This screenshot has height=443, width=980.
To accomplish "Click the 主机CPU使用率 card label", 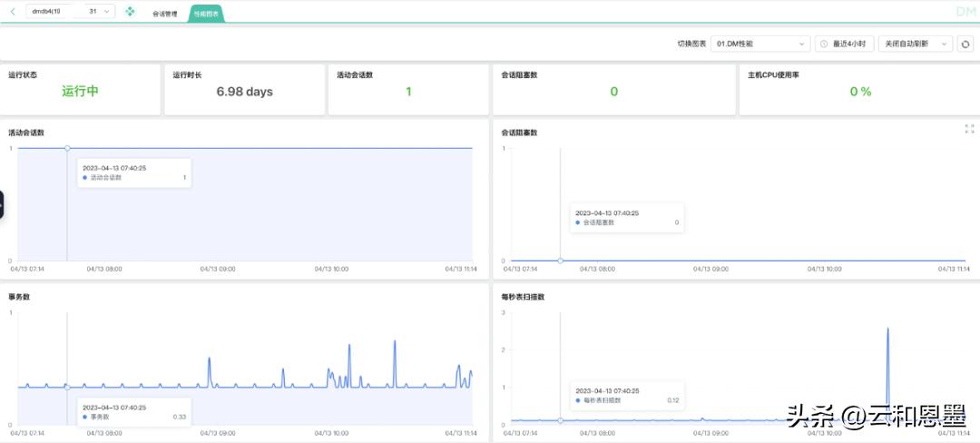I will (773, 75).
